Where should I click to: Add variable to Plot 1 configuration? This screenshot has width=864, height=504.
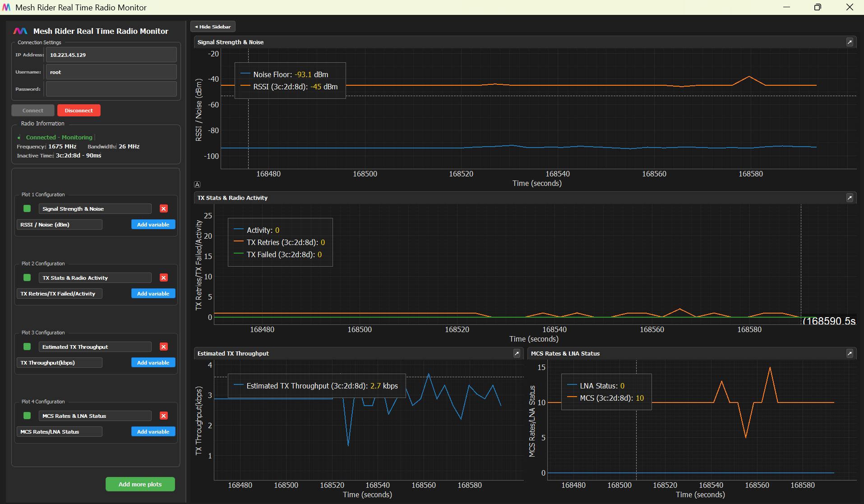153,225
